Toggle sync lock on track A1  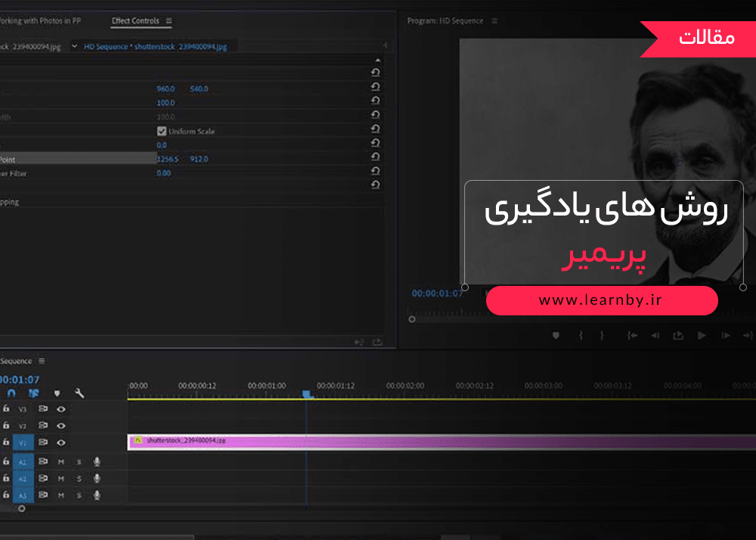[x=43, y=461]
